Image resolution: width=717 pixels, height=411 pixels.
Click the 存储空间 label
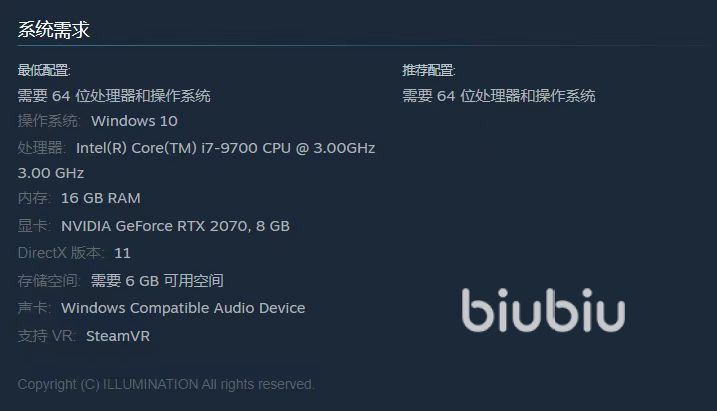coord(48,281)
